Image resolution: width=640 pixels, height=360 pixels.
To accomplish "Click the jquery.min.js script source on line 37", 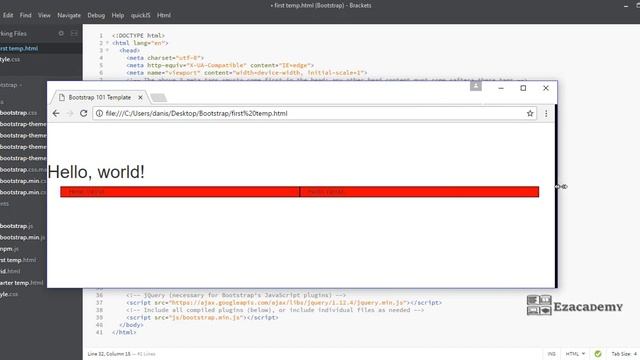I will point(289,302).
